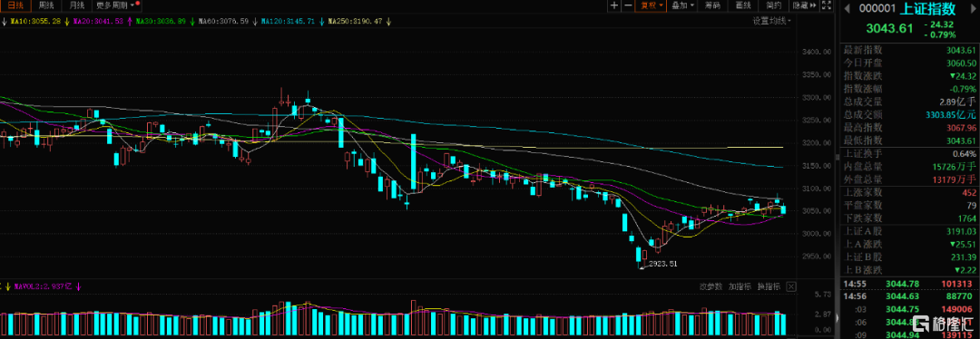Click the 14:55 tick trade row
The image size is (980, 339).
coord(909,285)
